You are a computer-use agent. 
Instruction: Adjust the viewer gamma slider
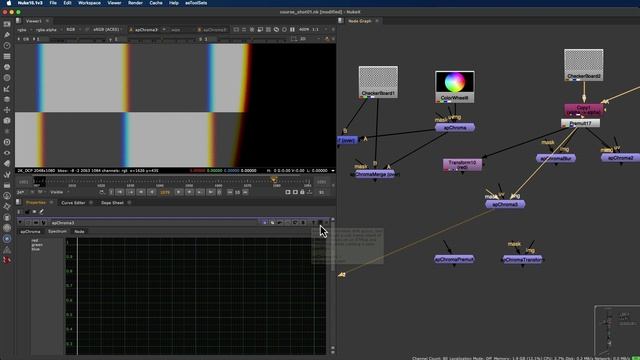pos(163,39)
